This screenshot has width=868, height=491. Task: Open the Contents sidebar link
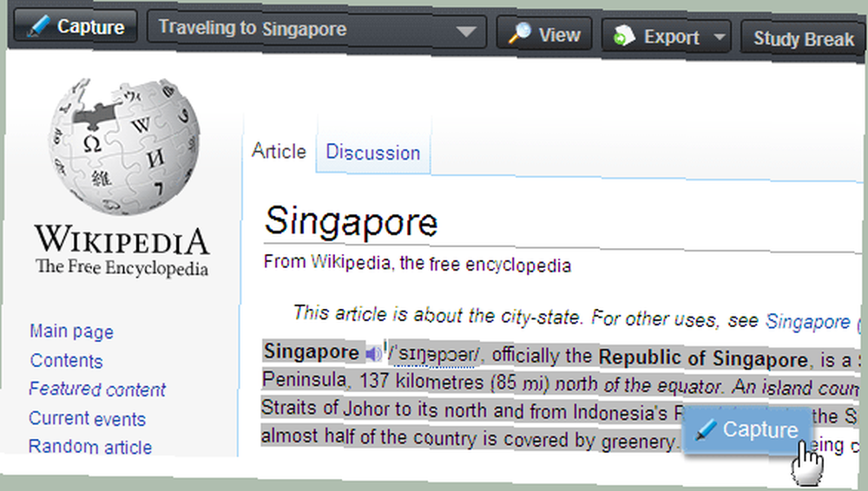click(x=67, y=360)
